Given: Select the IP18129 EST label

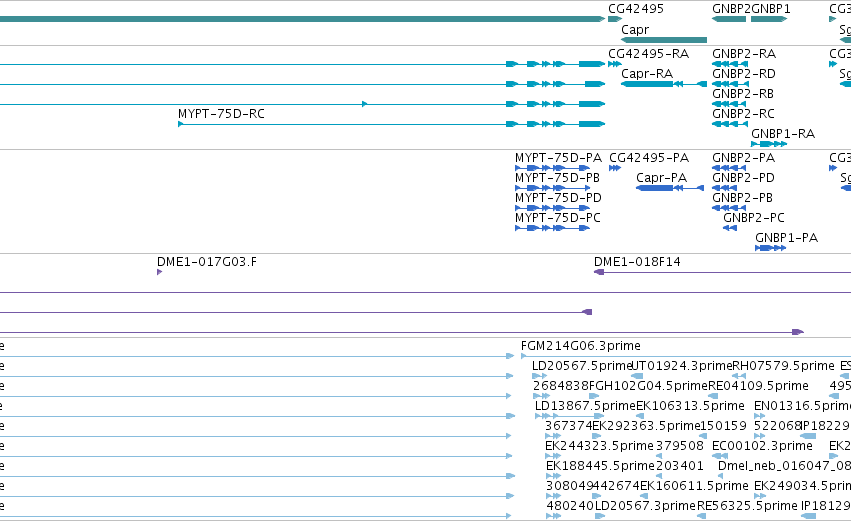Looking at the screenshot, I should (825, 506).
